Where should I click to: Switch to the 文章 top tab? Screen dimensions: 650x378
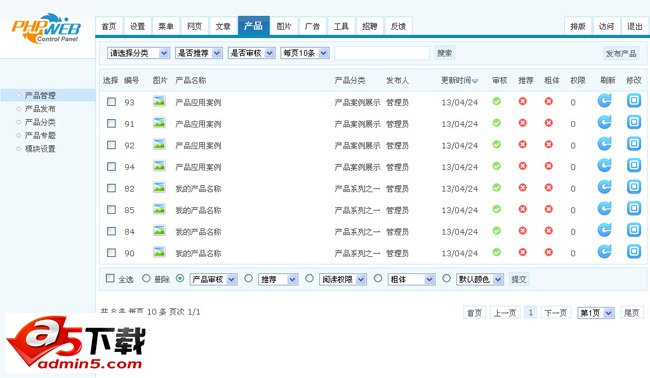click(223, 26)
